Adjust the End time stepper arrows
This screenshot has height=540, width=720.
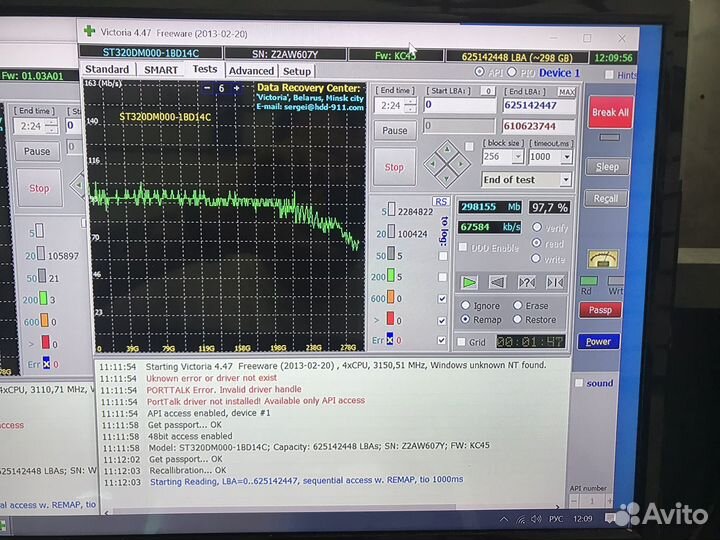pyautogui.click(x=411, y=106)
